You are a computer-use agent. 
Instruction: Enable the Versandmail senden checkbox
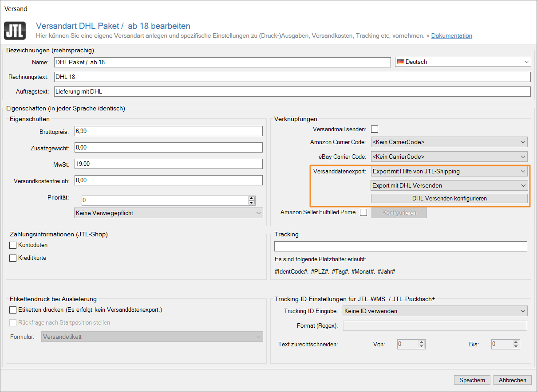(x=375, y=129)
